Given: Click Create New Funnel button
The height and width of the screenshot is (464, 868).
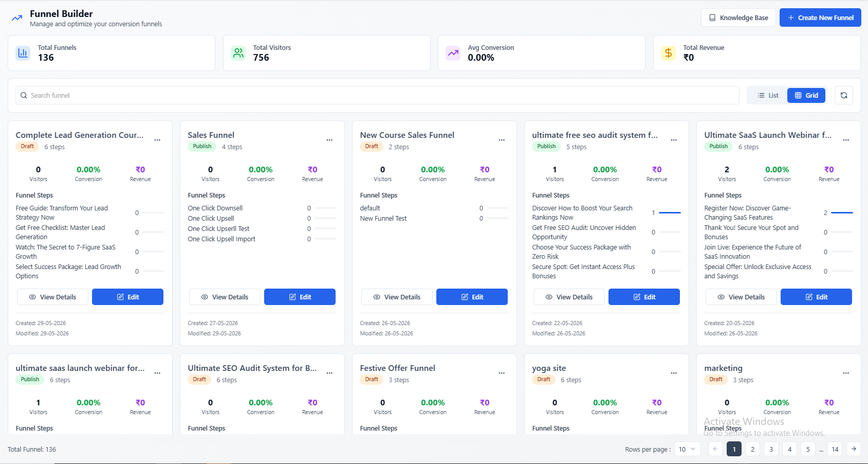Looking at the screenshot, I should [820, 17].
